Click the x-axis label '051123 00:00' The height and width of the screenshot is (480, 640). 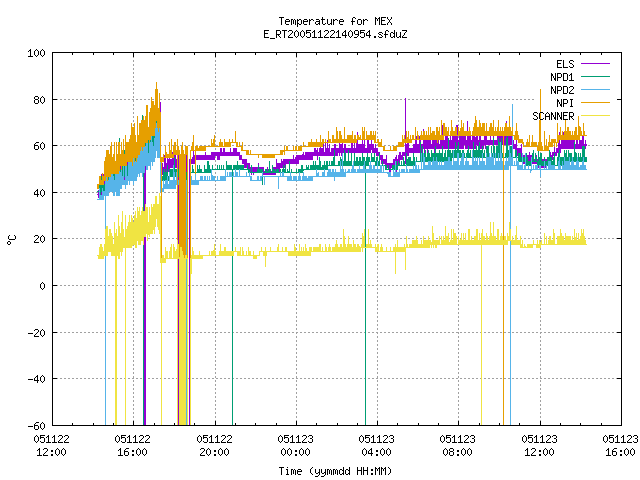click(296, 445)
